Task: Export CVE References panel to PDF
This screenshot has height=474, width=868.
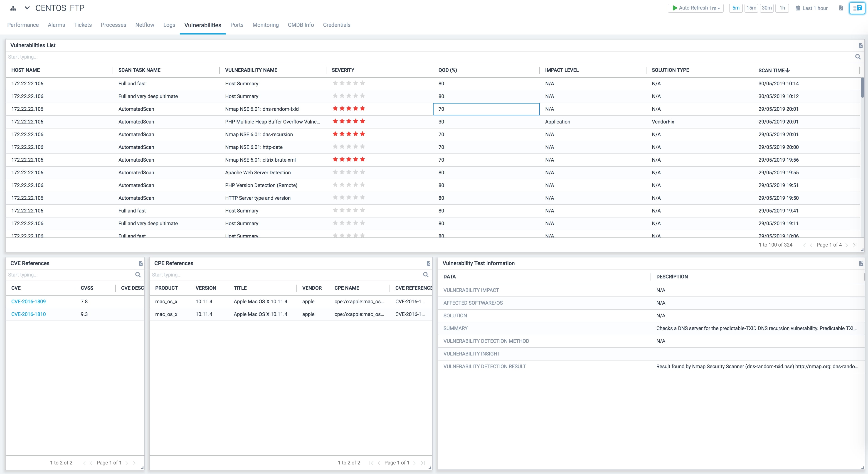Action: 141,263
